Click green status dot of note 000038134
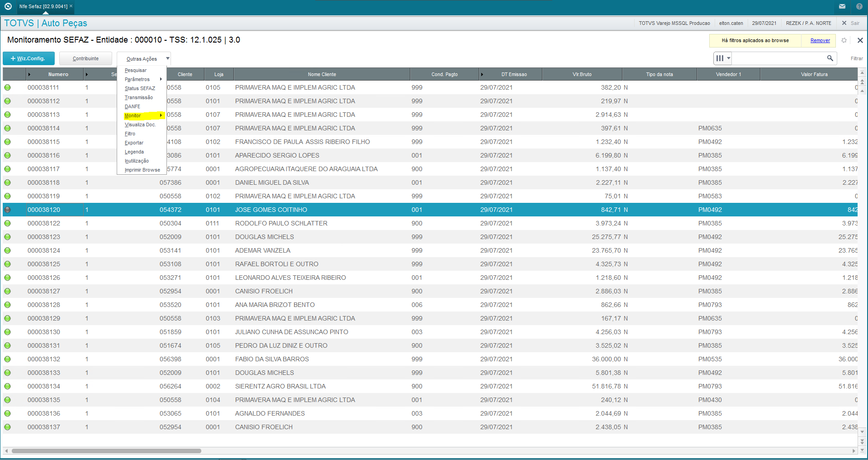 point(8,386)
